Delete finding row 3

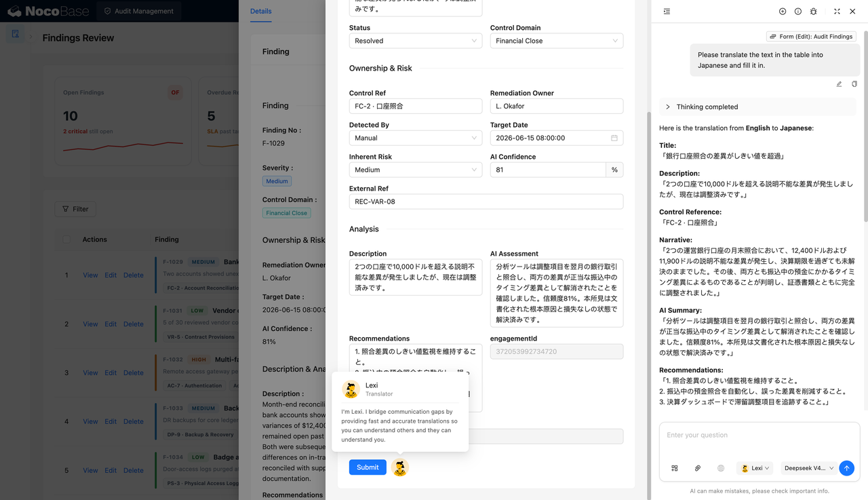[134, 372]
